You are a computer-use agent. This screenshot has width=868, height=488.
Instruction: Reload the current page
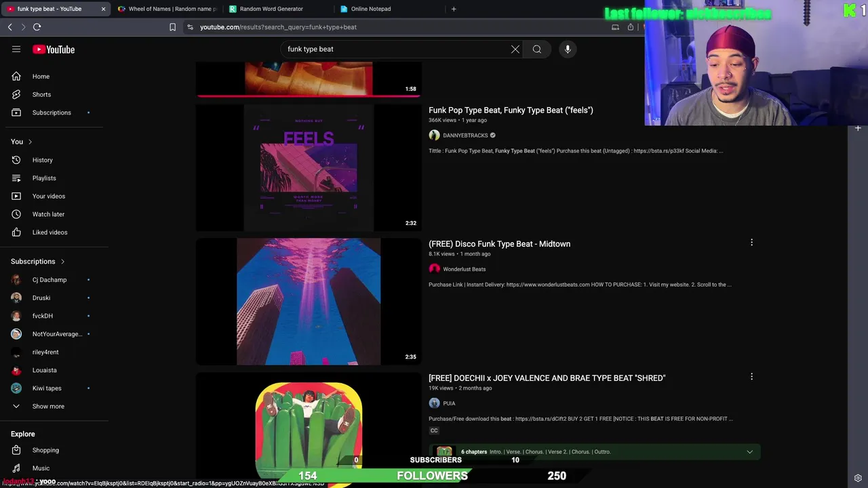37,27
